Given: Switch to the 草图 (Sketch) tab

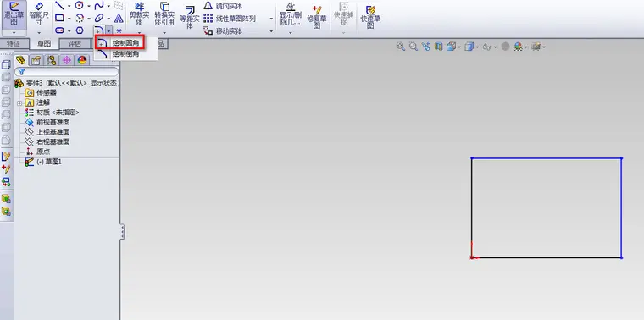Looking at the screenshot, I should (x=44, y=44).
